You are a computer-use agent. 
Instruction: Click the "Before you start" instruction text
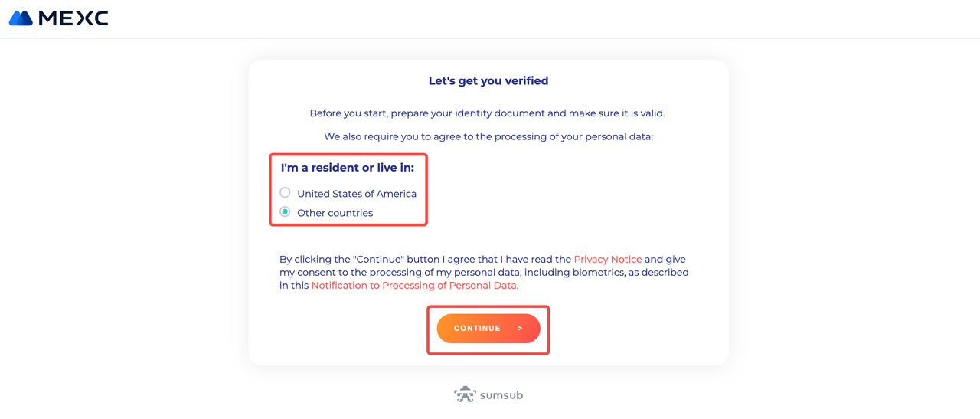[x=487, y=113]
